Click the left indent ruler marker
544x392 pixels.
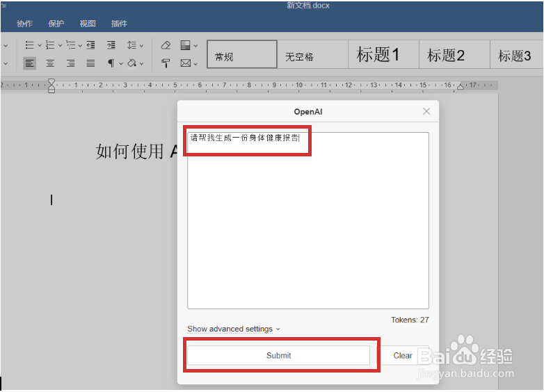[x=51, y=89]
